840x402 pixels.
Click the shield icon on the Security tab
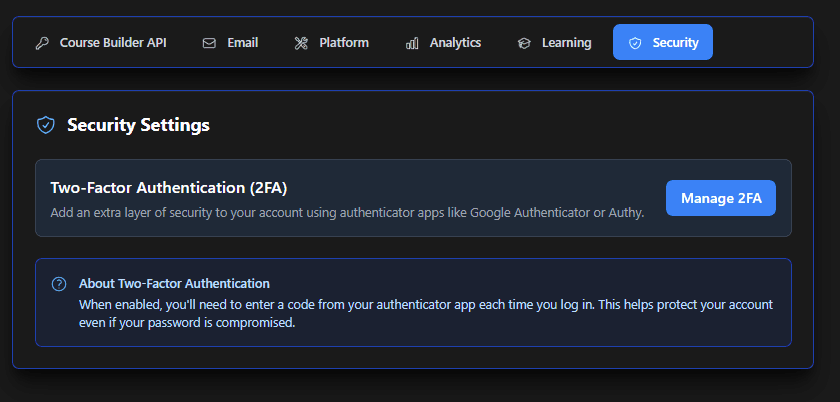point(635,43)
